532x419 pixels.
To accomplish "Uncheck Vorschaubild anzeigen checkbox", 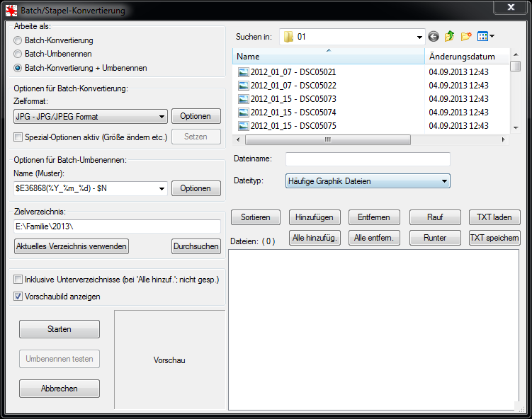I will [18, 297].
